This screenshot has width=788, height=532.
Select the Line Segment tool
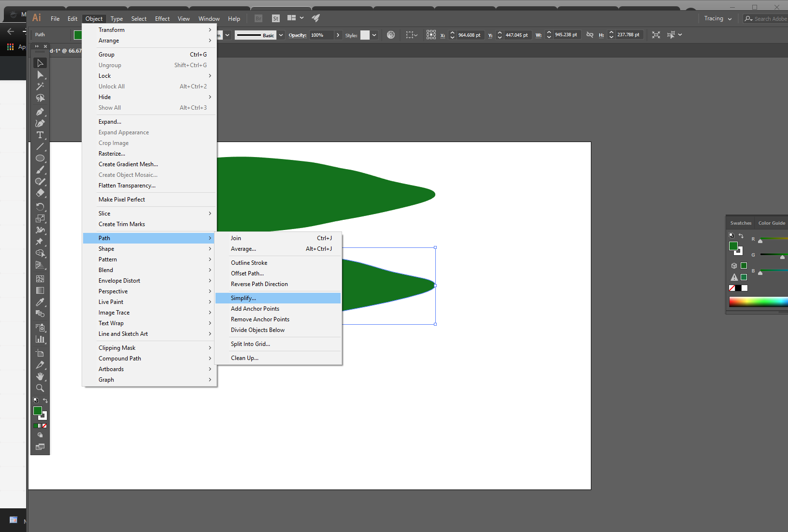40,146
